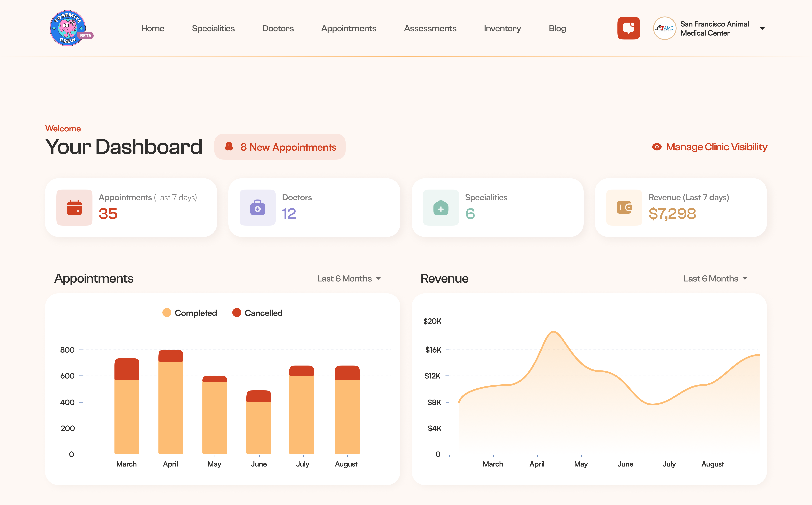Click the Your Dashboard heading

123,147
